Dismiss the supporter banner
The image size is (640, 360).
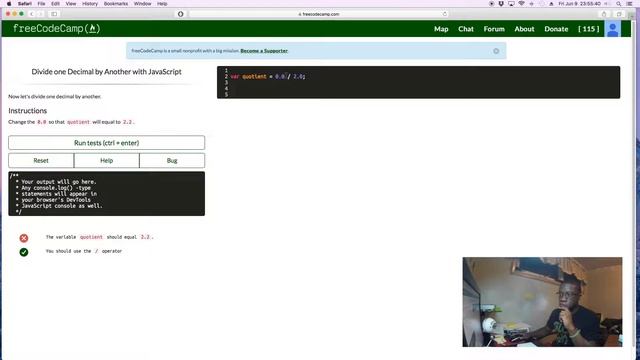coord(496,51)
